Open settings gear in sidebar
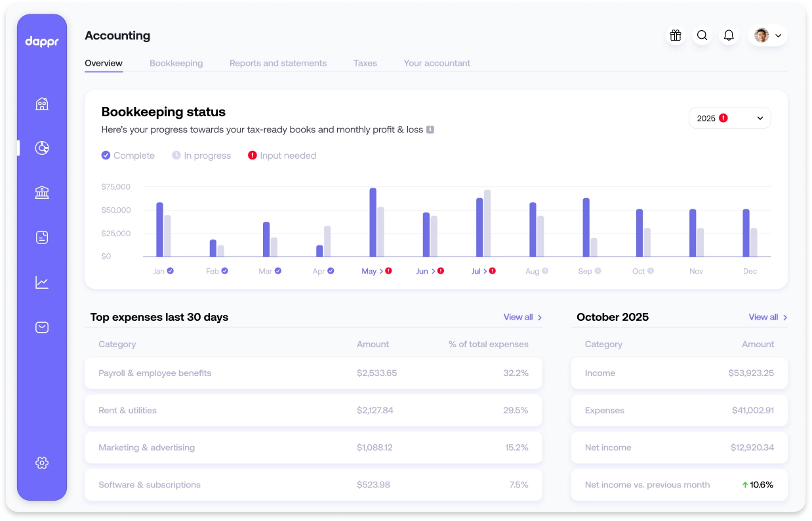The height and width of the screenshot is (521, 812). click(x=42, y=463)
